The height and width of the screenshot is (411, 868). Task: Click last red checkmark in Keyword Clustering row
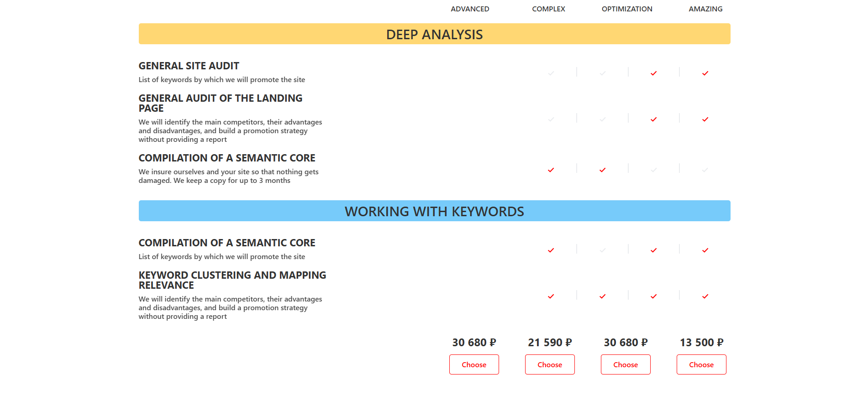click(705, 297)
